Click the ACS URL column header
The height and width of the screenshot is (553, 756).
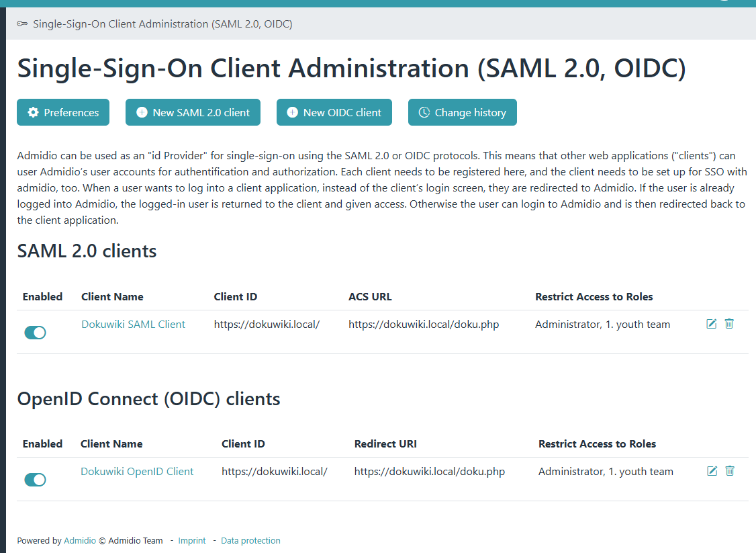[x=370, y=296]
